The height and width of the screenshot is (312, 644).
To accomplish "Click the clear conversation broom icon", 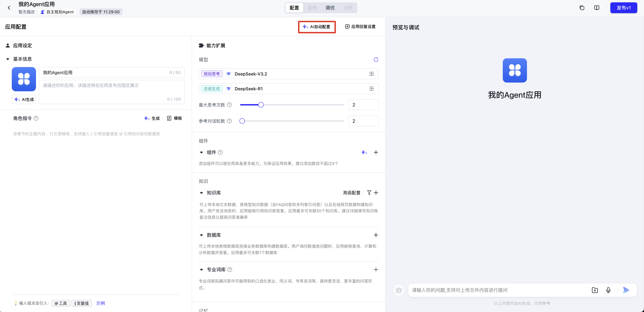I will [x=399, y=290].
